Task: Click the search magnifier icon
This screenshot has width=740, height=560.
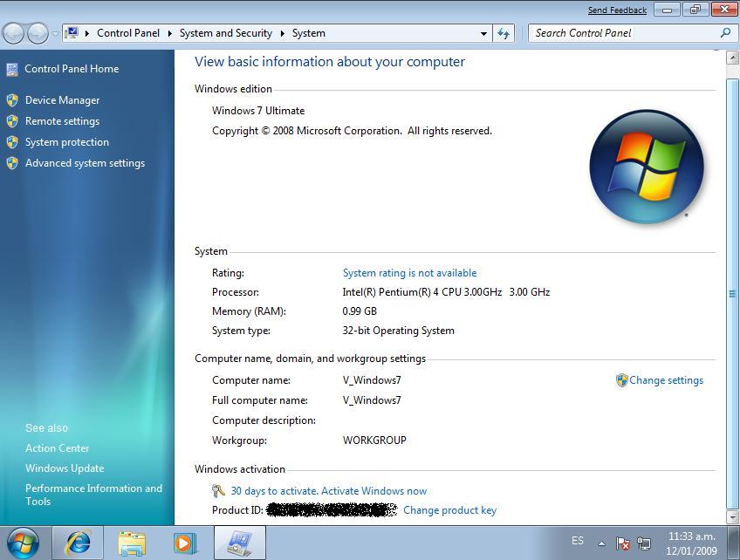Action: (x=724, y=33)
